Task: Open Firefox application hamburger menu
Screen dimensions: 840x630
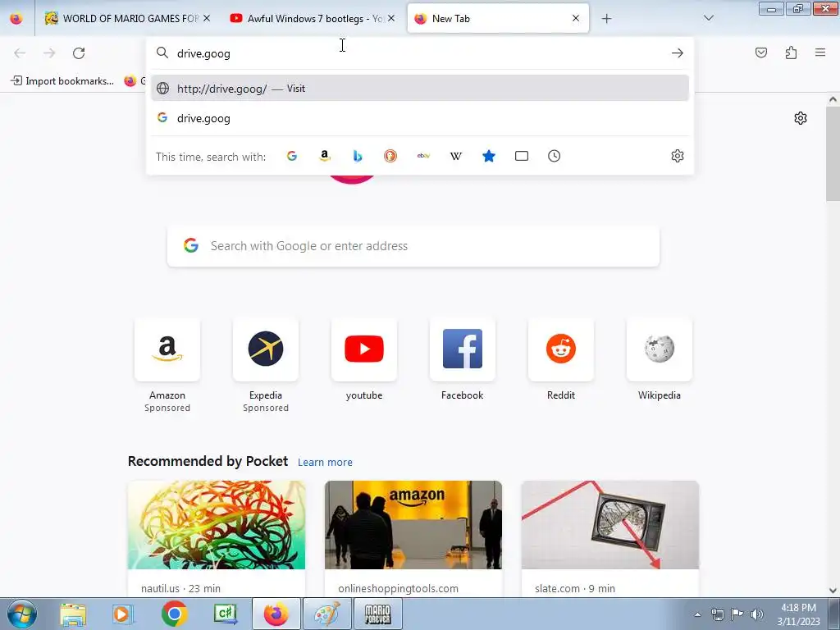Action: point(820,52)
